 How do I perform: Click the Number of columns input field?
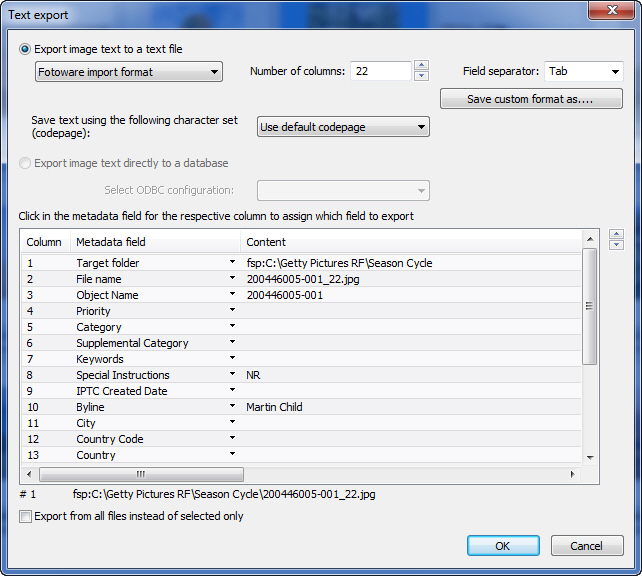pos(380,71)
